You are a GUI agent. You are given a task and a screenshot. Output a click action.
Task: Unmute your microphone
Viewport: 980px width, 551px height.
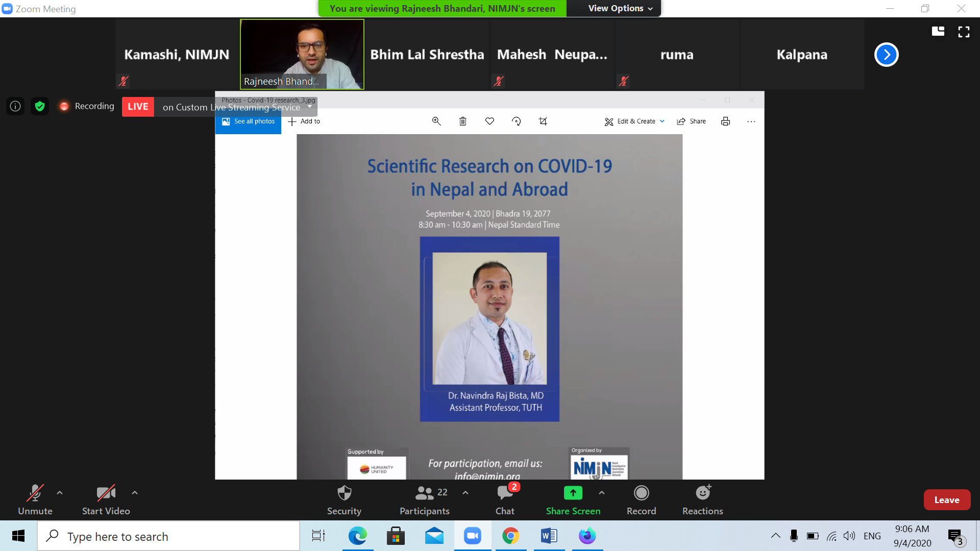35,500
